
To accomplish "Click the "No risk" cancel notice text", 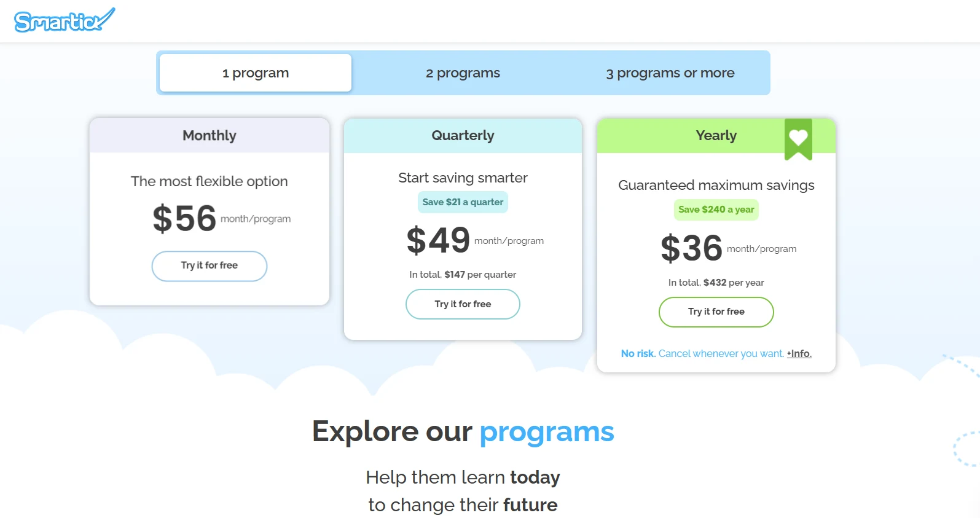I will click(x=702, y=354).
